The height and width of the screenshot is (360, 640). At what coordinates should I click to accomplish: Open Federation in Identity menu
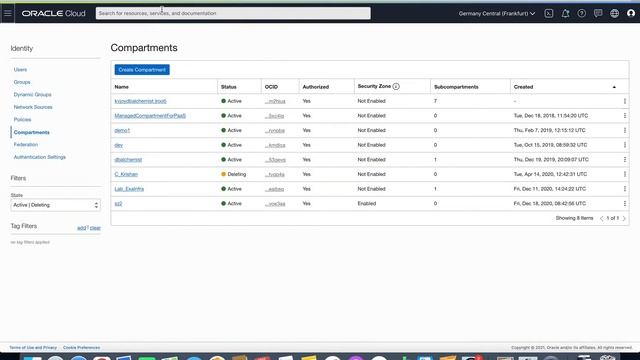point(26,144)
